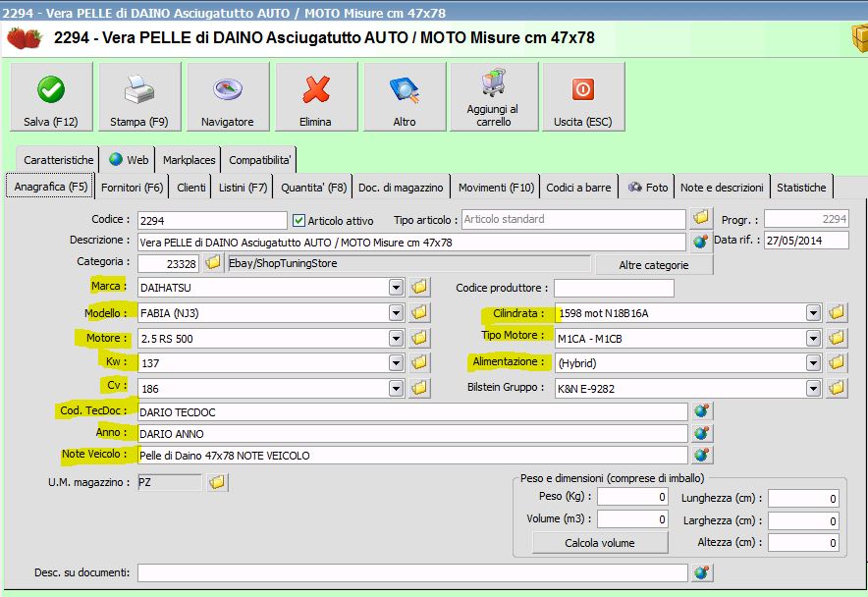Click the Salva (F12) green checkmark button
This screenshot has height=597, width=868.
[51, 96]
